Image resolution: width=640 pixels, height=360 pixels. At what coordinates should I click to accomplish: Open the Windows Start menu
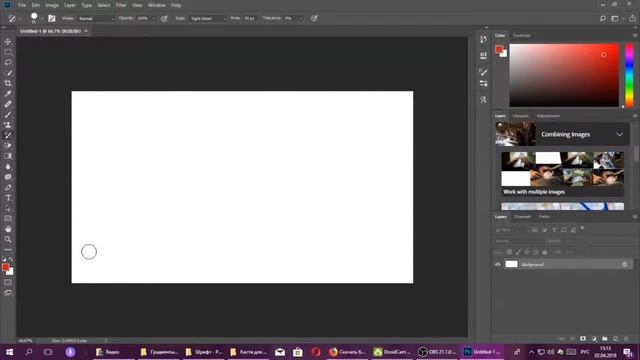coord(9,352)
